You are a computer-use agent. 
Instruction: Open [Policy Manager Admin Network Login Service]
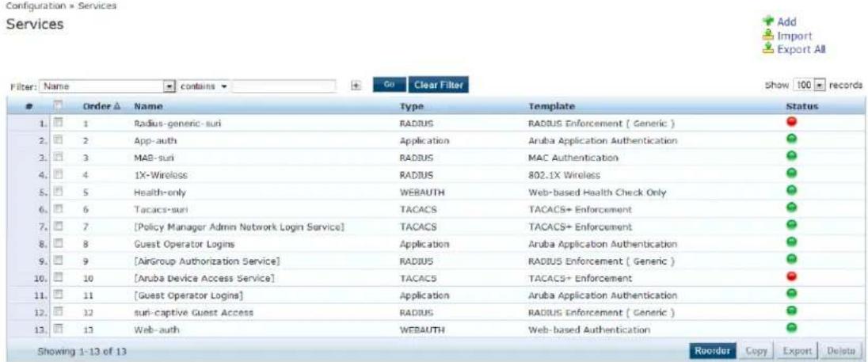click(240, 227)
